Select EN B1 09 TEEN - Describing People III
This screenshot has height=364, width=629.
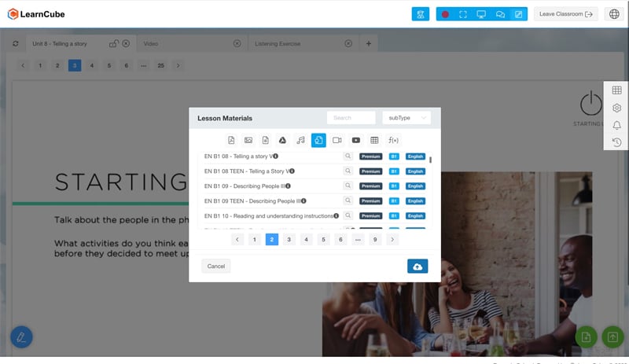coord(252,201)
